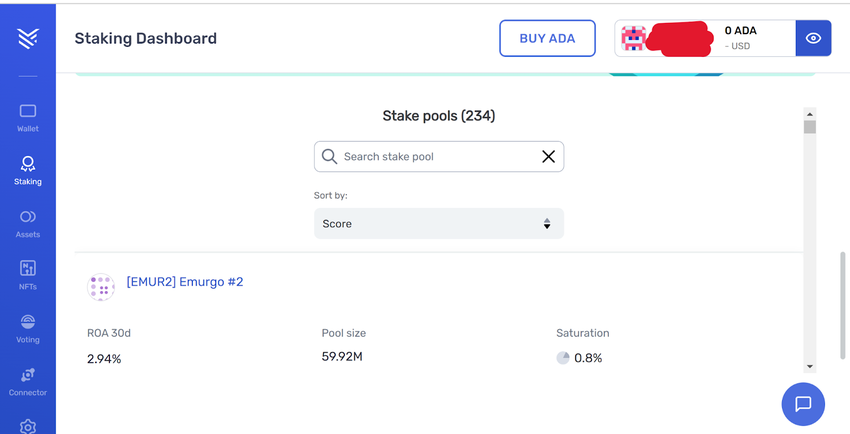Viewport: 850px width, 434px height.
Task: Open the Voting sidebar section
Action: point(28,327)
